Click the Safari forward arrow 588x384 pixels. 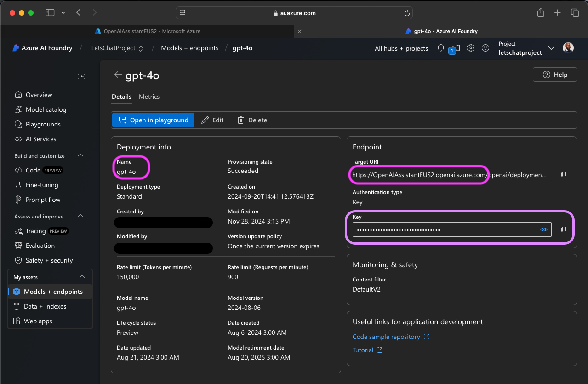click(95, 13)
